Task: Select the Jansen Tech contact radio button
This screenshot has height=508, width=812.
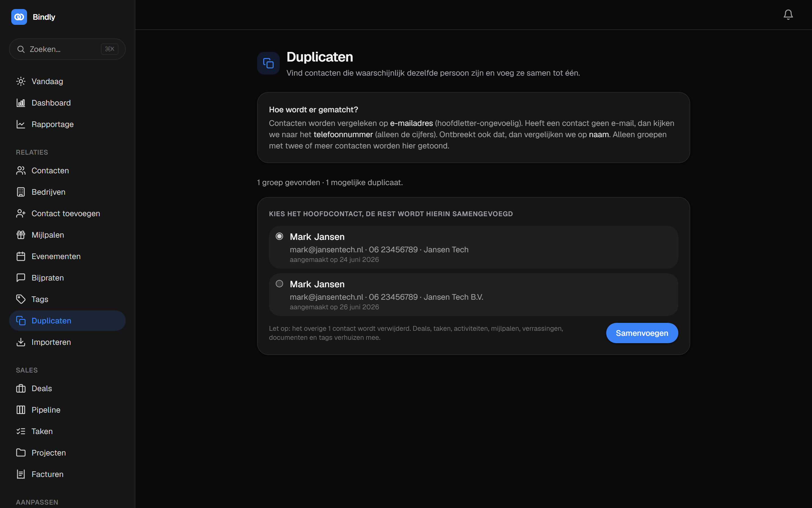Action: point(279,236)
